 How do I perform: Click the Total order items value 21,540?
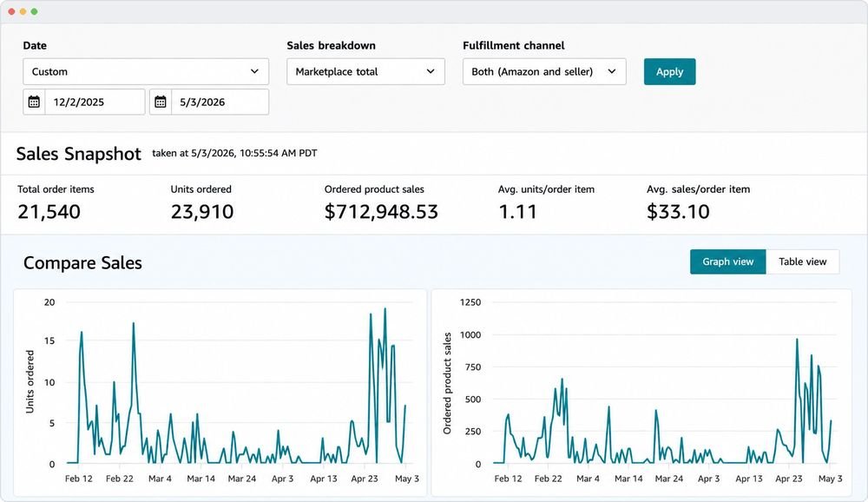(x=49, y=212)
